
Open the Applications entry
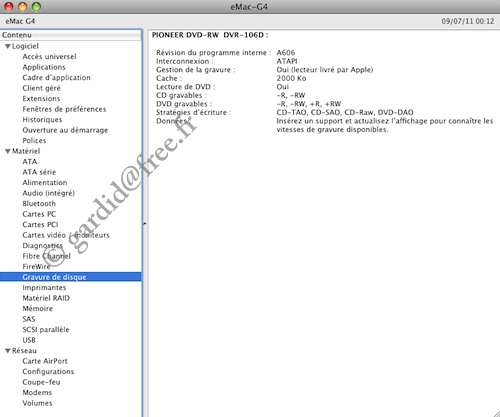44,67
